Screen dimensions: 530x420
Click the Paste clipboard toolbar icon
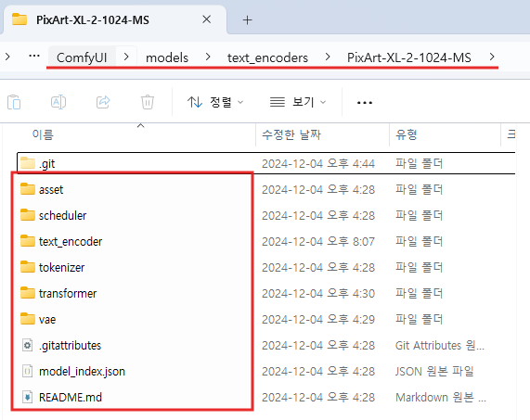[x=14, y=102]
